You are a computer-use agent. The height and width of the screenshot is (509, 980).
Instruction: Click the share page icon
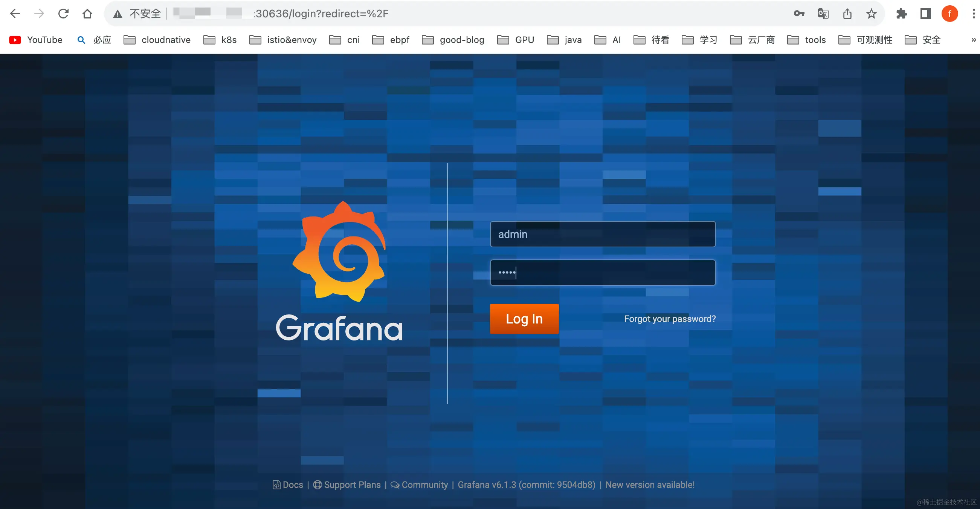tap(847, 14)
